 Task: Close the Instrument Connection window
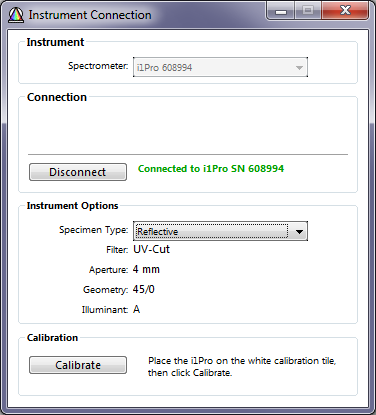click(345, 11)
